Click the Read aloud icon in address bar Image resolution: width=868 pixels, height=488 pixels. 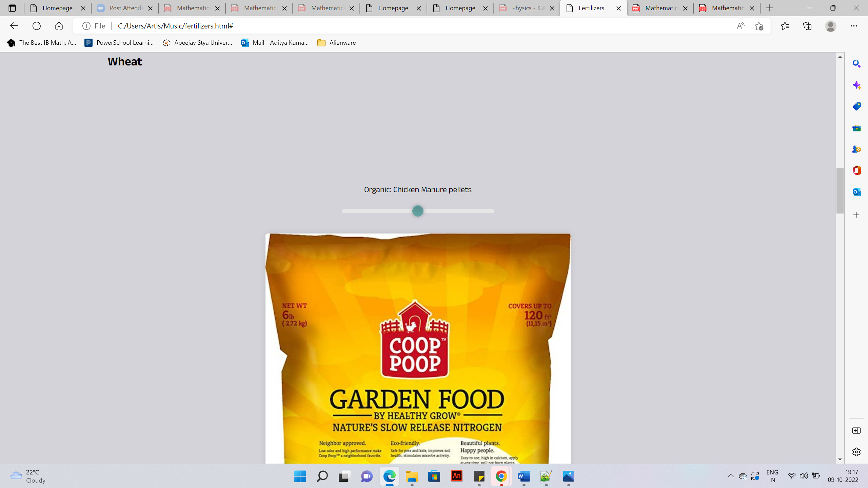click(x=741, y=26)
